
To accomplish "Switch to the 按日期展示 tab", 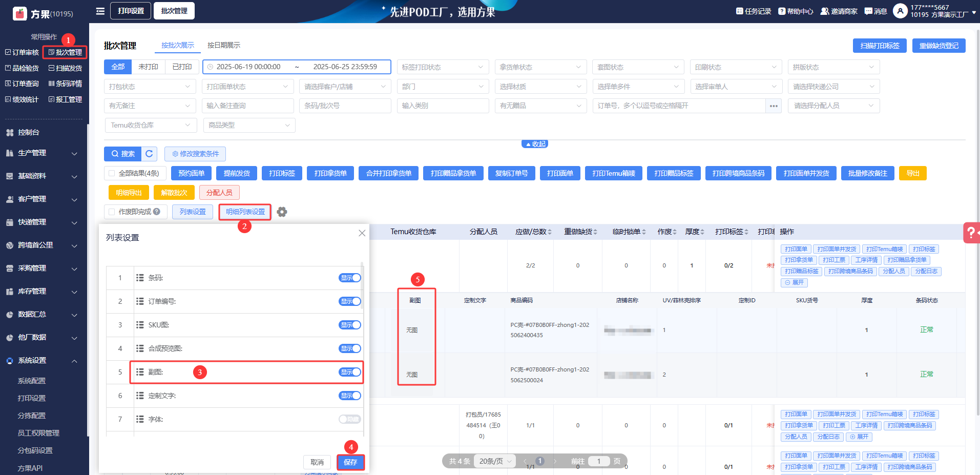I will (x=224, y=45).
